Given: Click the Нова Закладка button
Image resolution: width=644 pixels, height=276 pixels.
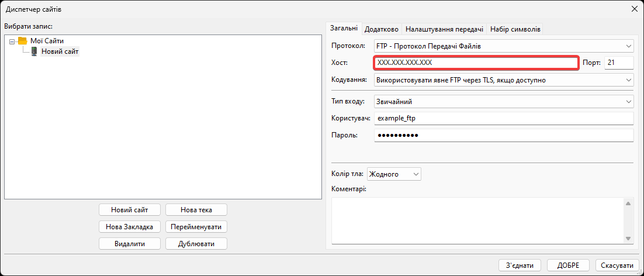Looking at the screenshot, I should [129, 227].
